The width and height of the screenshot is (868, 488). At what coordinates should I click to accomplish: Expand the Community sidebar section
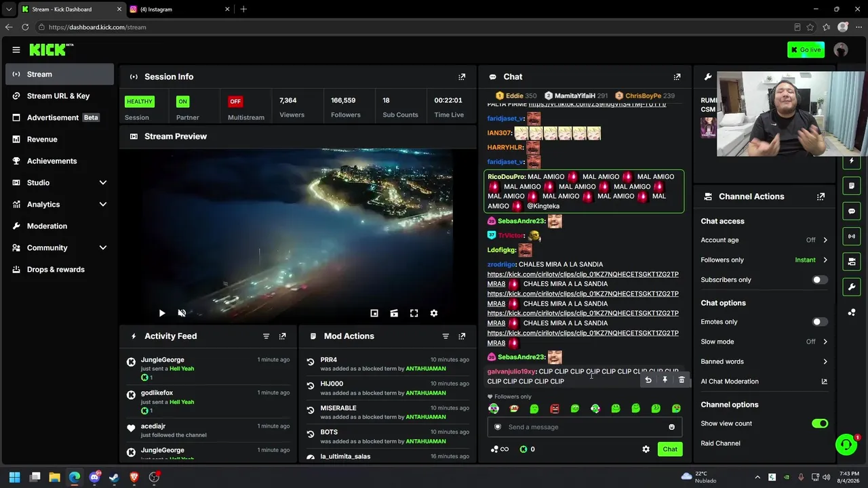pyautogui.click(x=103, y=248)
